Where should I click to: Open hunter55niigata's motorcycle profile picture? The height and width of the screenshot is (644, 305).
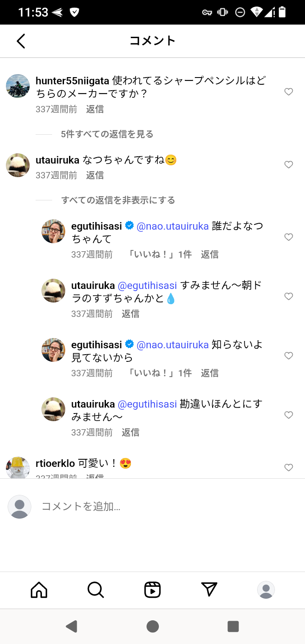point(18,86)
